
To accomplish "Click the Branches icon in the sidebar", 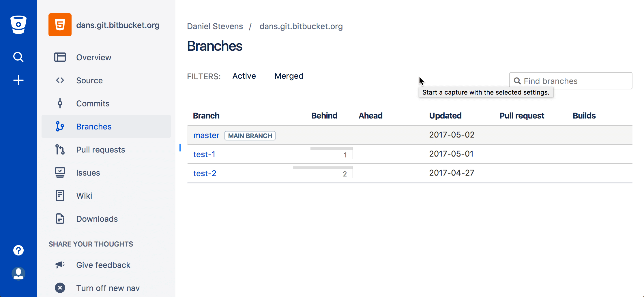I will (x=60, y=126).
